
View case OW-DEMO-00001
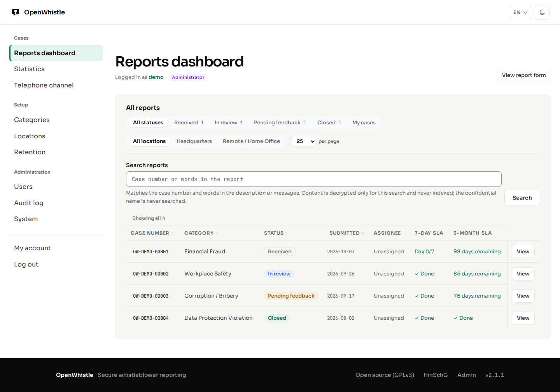coord(523,252)
